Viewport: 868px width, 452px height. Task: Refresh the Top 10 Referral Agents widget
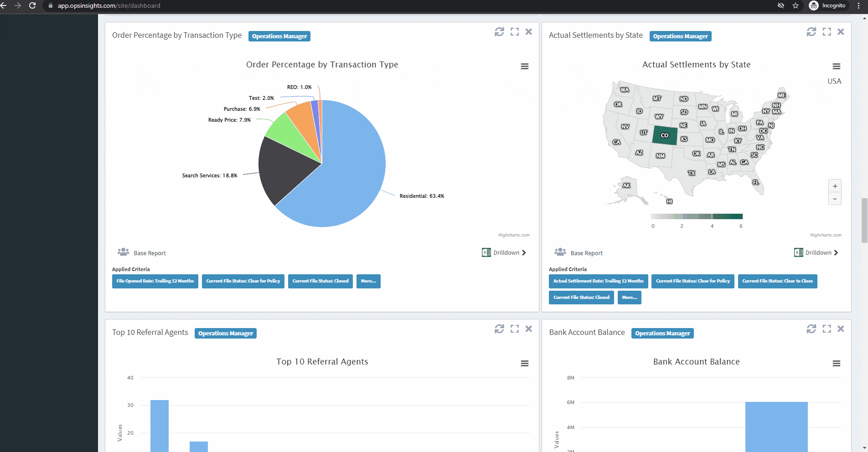[x=500, y=329]
